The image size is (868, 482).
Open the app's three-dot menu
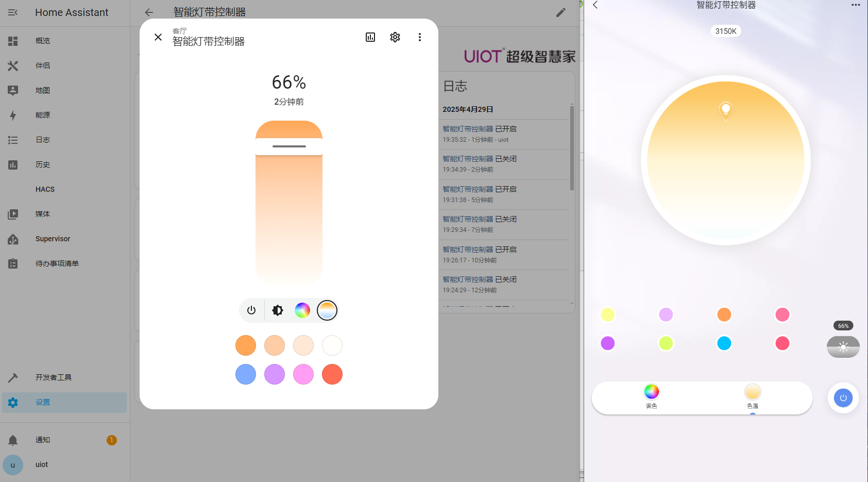[x=856, y=5]
